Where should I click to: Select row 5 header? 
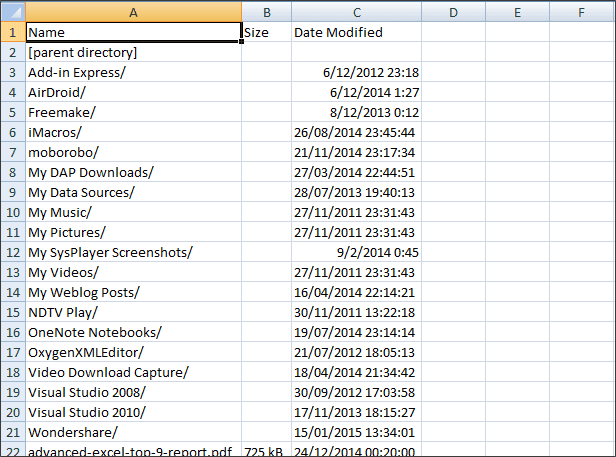13,112
